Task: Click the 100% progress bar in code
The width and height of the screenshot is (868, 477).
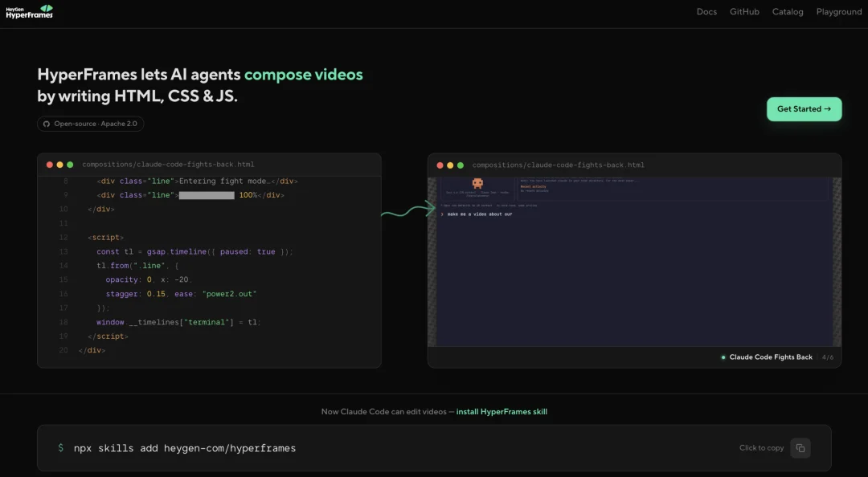Action: coord(207,195)
